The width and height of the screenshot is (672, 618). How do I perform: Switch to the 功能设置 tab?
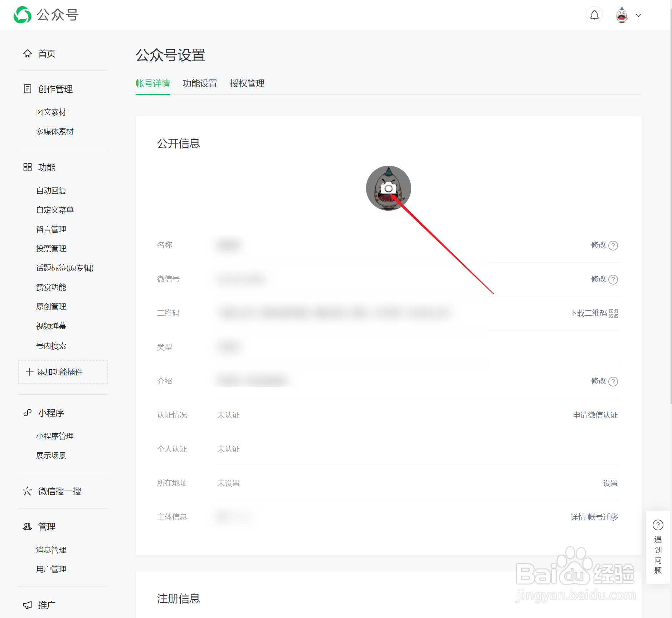click(200, 83)
